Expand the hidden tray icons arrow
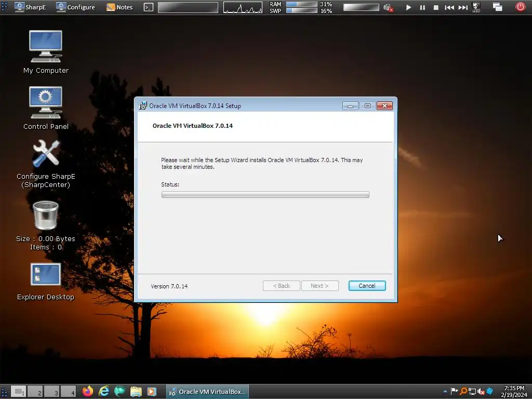Screen dimensions: 532x399 (445, 392)
